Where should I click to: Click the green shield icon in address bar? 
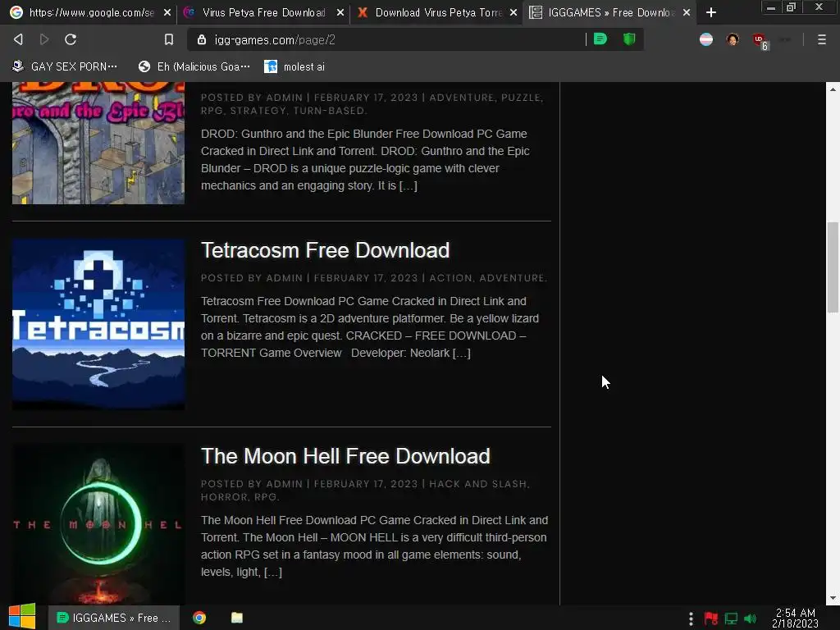click(629, 39)
